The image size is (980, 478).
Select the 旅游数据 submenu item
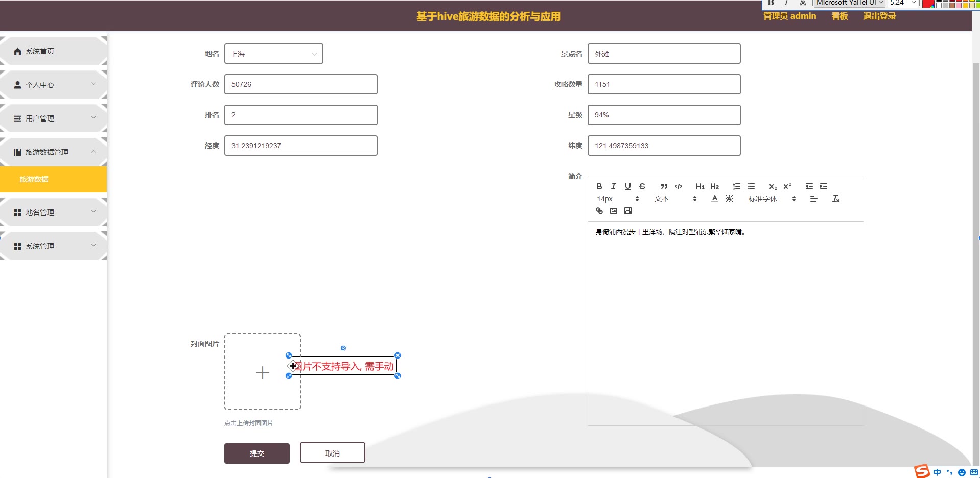coord(53,179)
